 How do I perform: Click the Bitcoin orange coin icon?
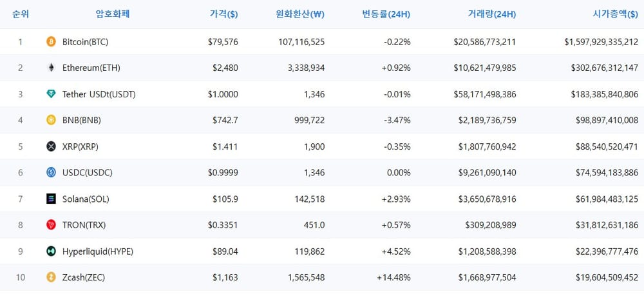[51, 41]
